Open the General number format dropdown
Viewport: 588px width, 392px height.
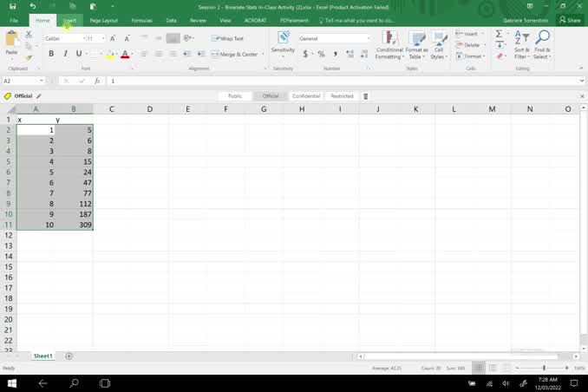pyautogui.click(x=368, y=38)
